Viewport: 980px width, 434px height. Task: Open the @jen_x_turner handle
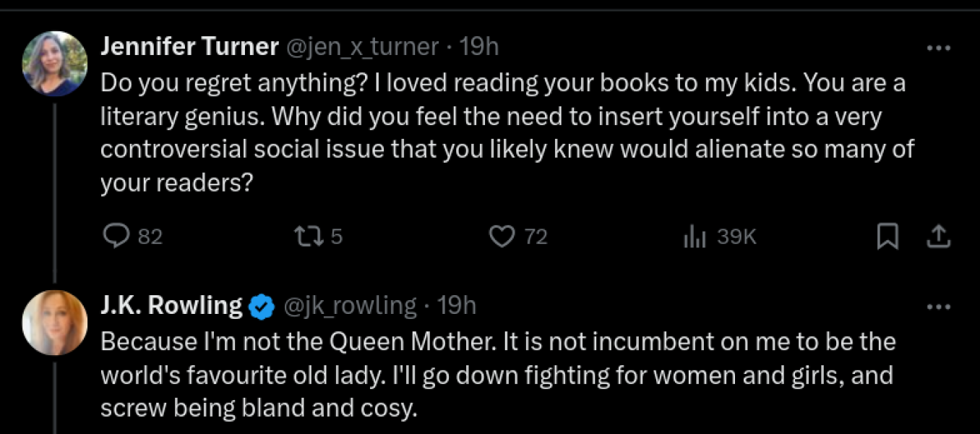click(x=363, y=47)
